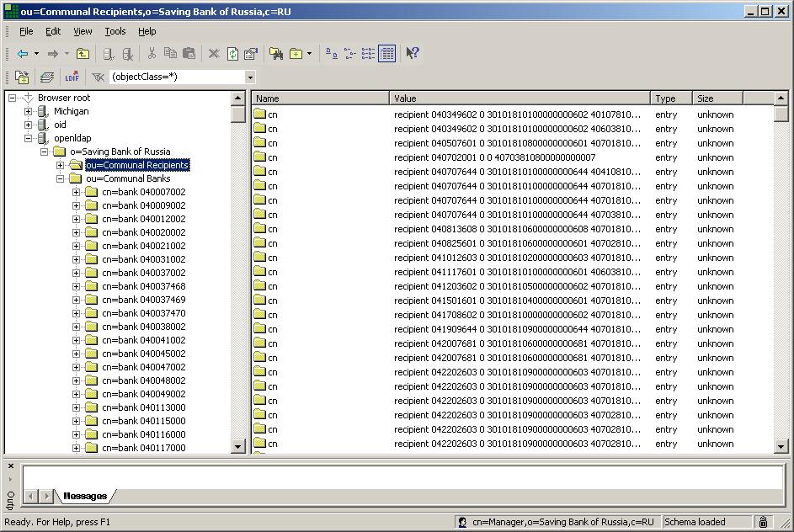This screenshot has height=532, width=794.
Task: Switch to Details view
Action: click(386, 53)
